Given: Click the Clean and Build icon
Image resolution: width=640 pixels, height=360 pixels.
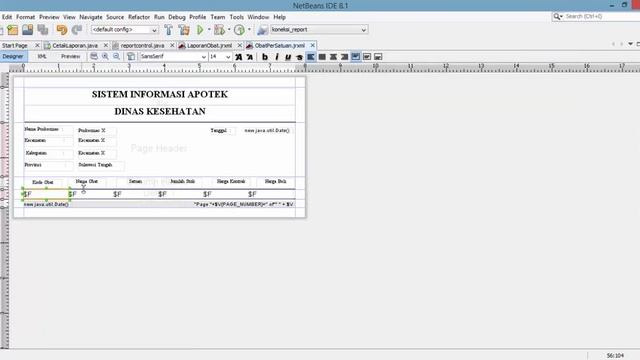Looking at the screenshot, I should coord(184,30).
